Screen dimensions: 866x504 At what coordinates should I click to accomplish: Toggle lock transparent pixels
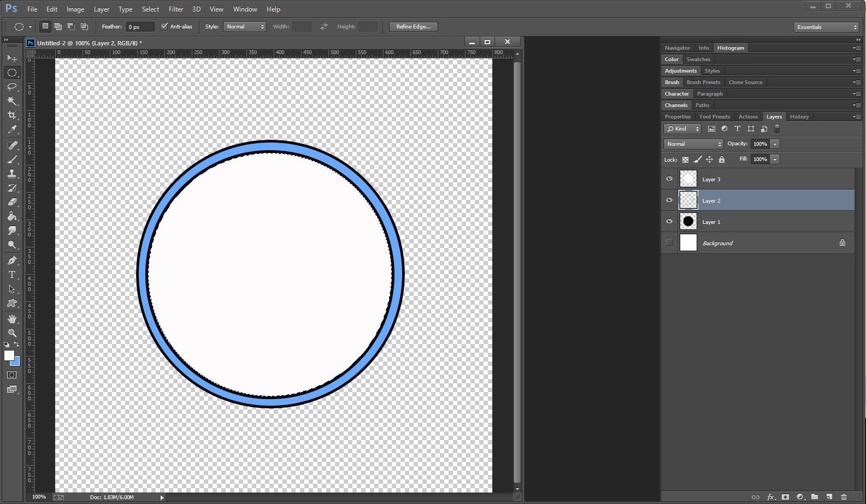tap(685, 159)
